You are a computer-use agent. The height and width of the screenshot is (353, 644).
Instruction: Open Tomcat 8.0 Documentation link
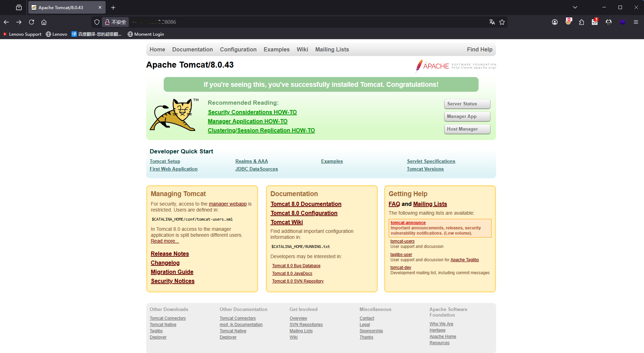[306, 204]
